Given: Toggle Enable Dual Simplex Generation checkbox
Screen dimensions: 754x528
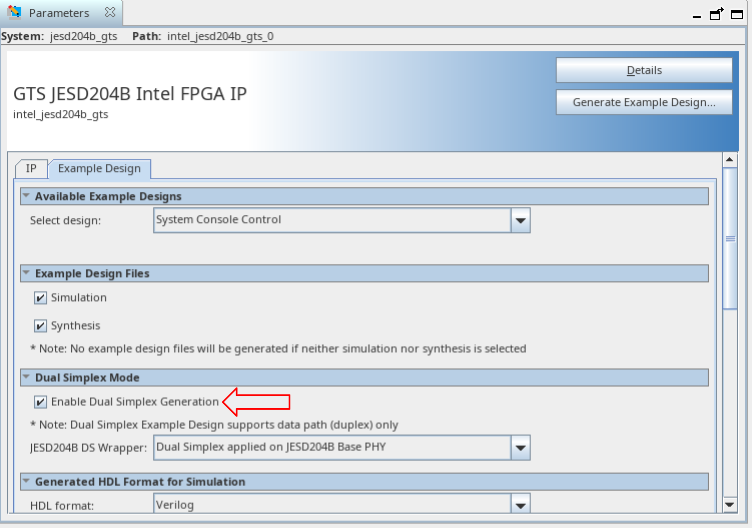Looking at the screenshot, I should click(40, 402).
